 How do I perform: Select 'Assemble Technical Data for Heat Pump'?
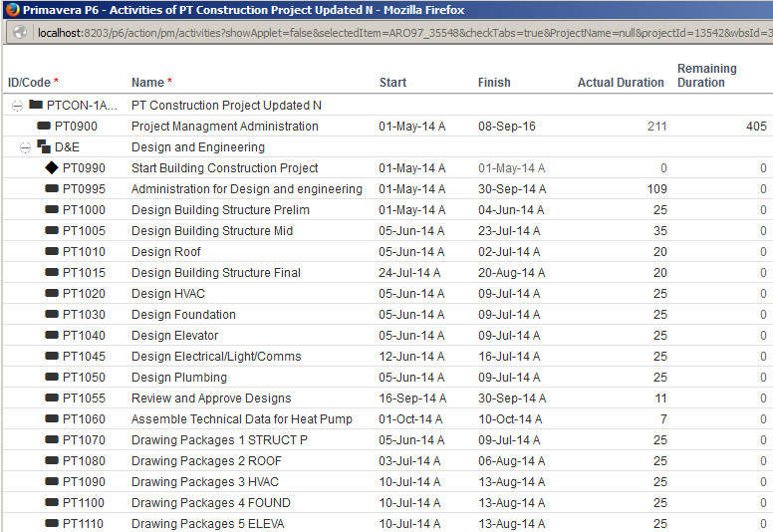(241, 419)
